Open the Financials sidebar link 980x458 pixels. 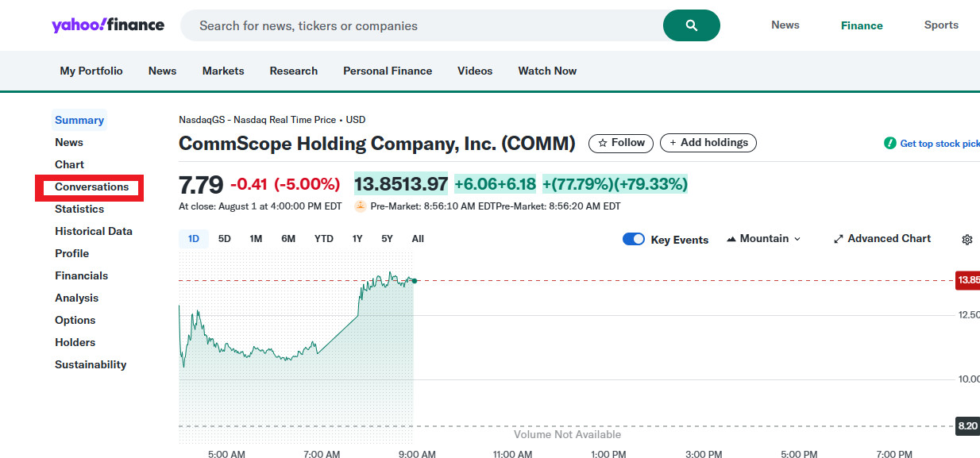pos(81,276)
